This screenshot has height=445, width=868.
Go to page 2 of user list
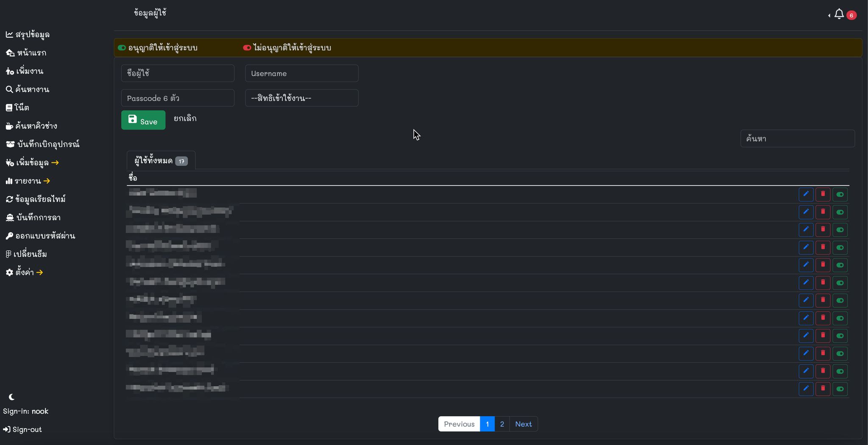[502, 424]
